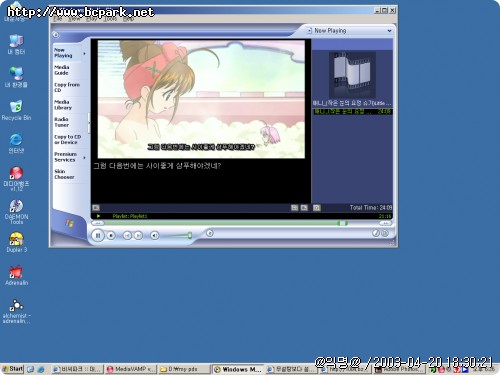Open the Internet Explorer desktop icon
This screenshot has width=500, height=375.
tap(16, 144)
